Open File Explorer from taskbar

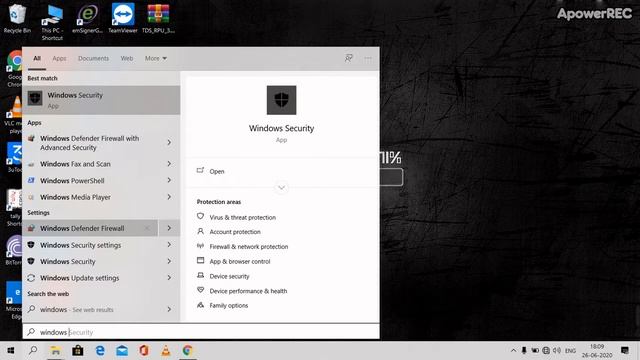(56, 351)
